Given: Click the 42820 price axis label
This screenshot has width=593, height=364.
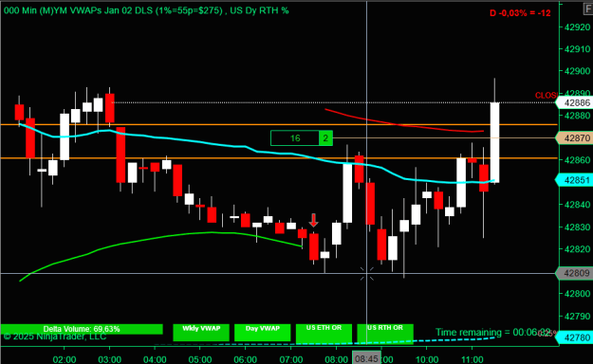Looking at the screenshot, I should pos(577,248).
